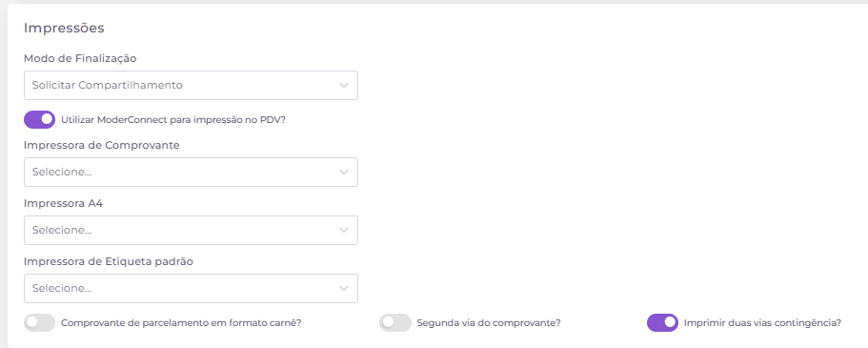
Task: Click the 'Imprimir duas vias contingência?' label text
Action: pyautogui.click(x=762, y=322)
